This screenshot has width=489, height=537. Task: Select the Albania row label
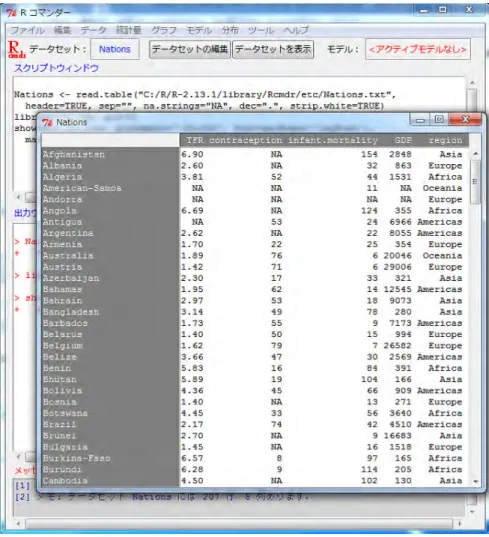(x=62, y=166)
